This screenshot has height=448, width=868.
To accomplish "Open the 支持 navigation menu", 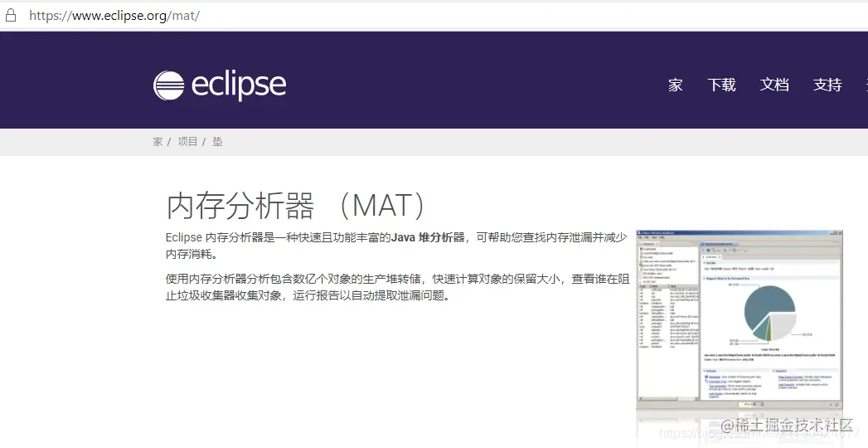I will 827,85.
